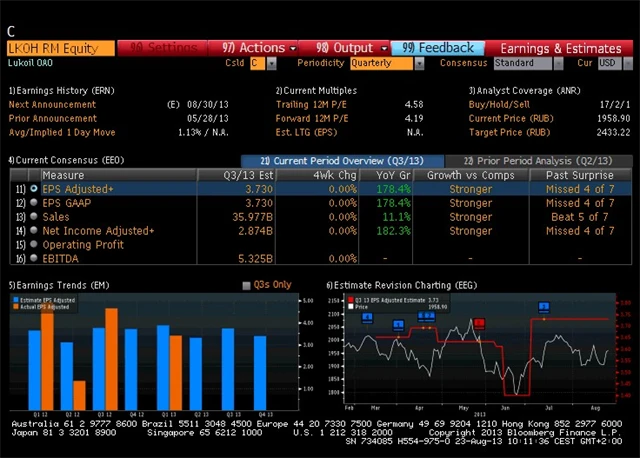Click the Csld value C field
This screenshot has height=458, width=640.
pos(258,63)
